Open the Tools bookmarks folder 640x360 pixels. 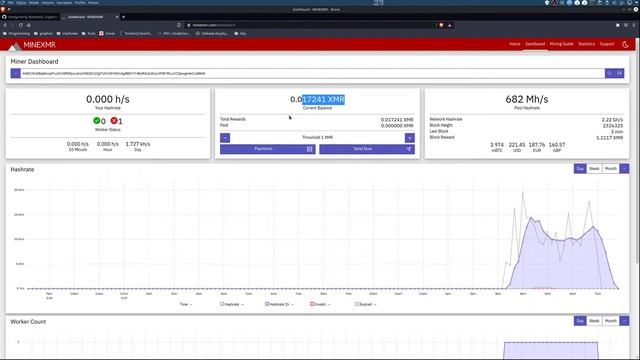pos(89,33)
